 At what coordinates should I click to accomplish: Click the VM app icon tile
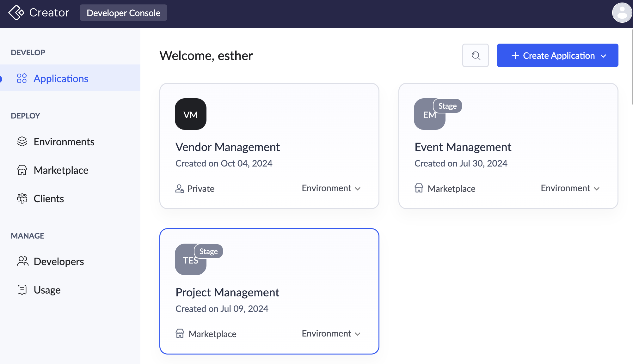point(190,114)
